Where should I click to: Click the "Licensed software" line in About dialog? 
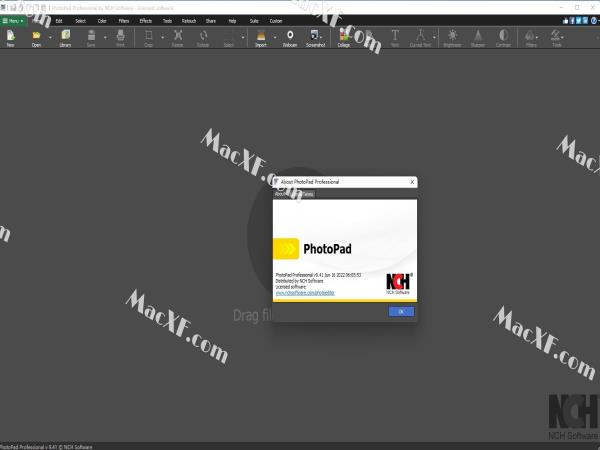click(x=291, y=287)
